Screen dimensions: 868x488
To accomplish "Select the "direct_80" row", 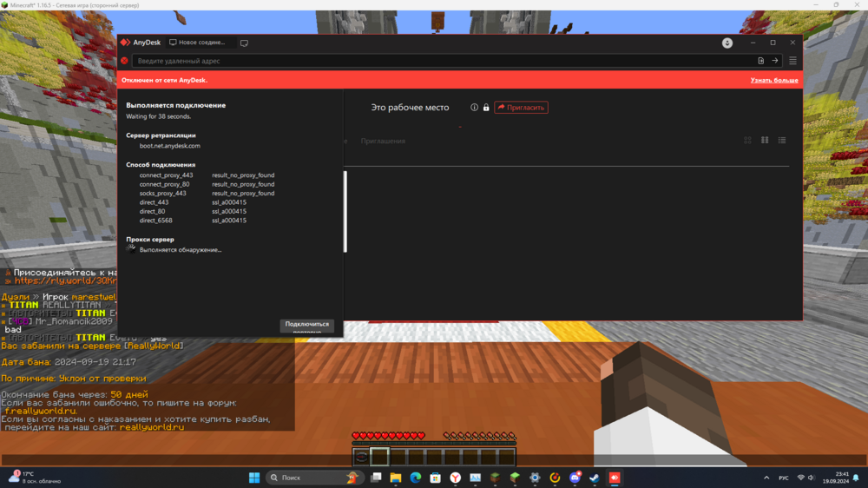I will pos(193,211).
